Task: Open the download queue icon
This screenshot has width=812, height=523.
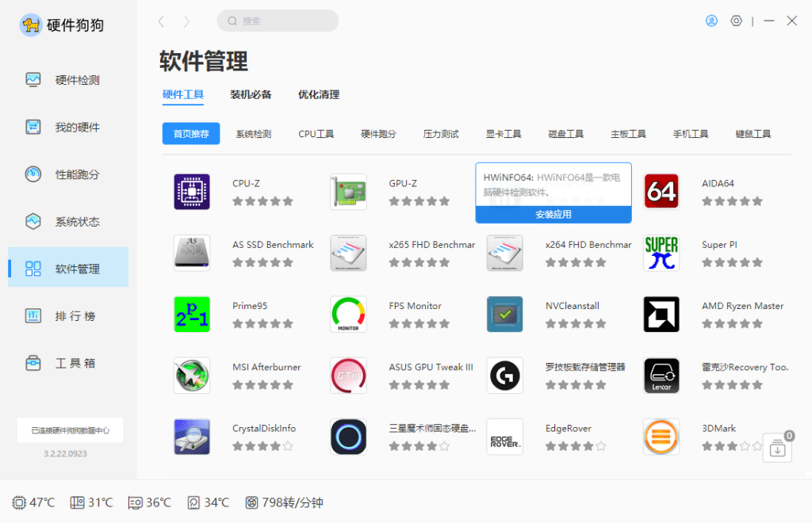Action: pos(777,448)
